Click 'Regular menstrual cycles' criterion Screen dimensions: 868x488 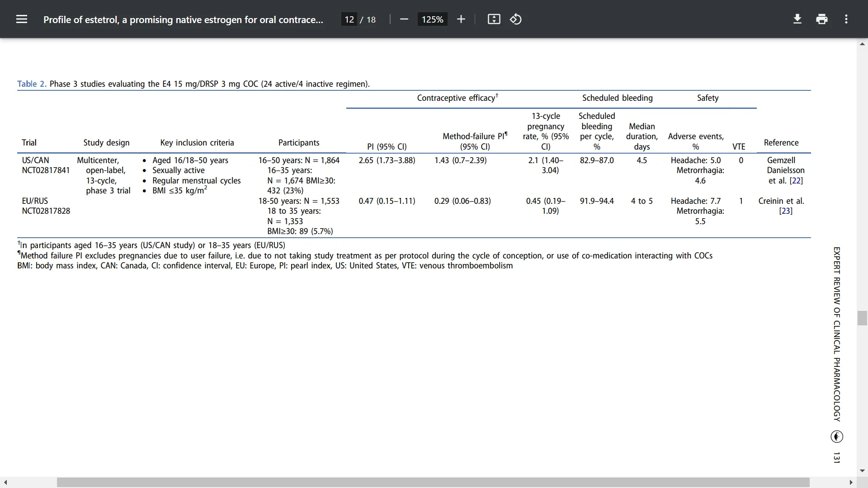[197, 181]
